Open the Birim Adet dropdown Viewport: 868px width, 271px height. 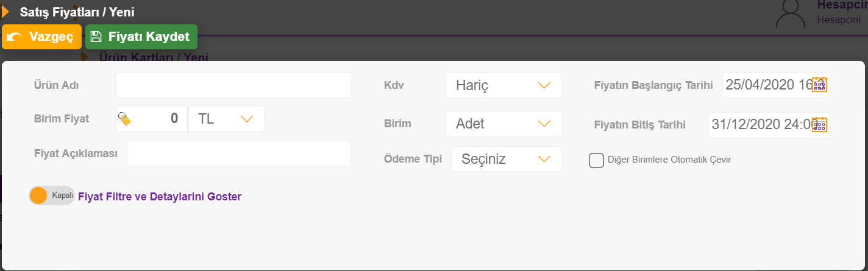point(503,124)
